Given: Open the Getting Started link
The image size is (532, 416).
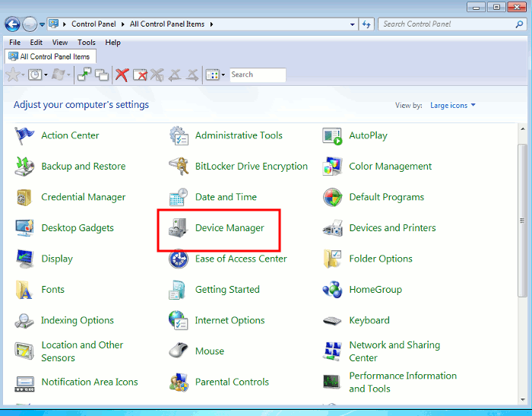Looking at the screenshot, I should coord(227,289).
